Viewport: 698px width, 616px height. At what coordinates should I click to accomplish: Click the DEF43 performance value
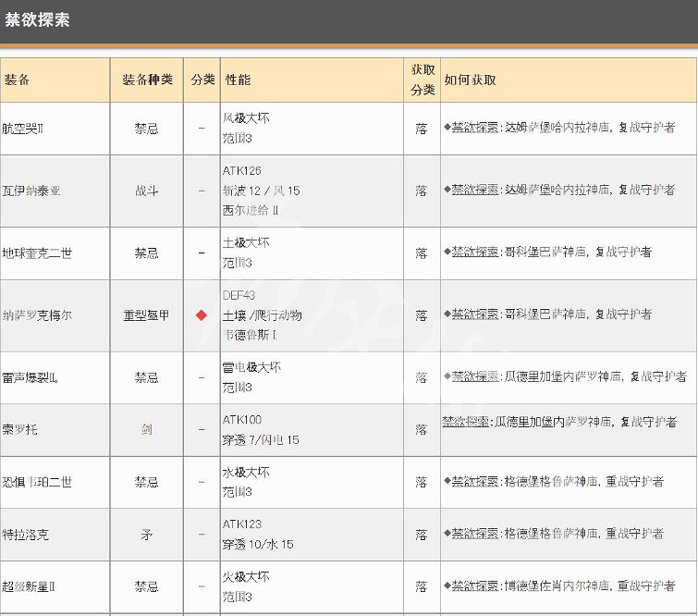click(239, 295)
